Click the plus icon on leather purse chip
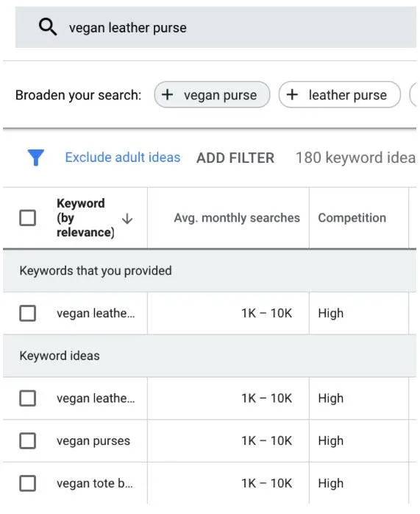420x514 pixels. click(x=292, y=95)
